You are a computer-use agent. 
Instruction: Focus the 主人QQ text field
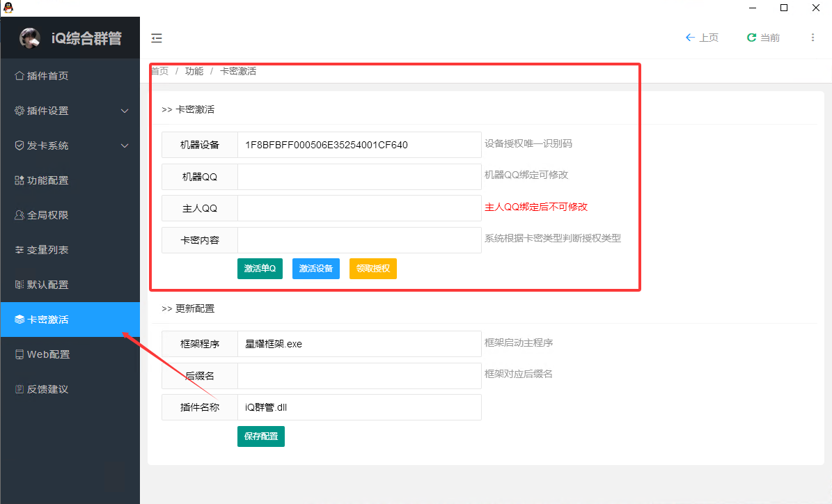(x=359, y=208)
